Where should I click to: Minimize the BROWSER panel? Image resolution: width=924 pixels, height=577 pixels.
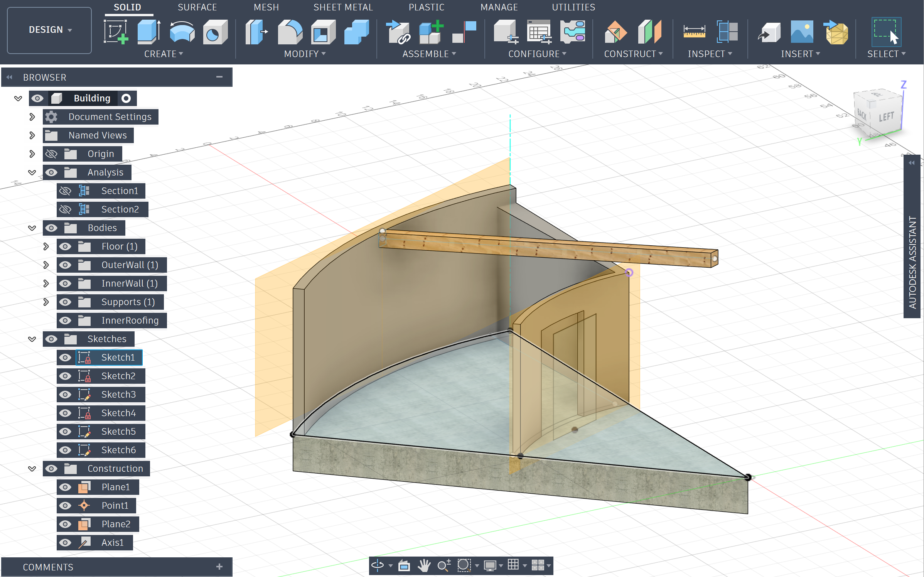219,77
